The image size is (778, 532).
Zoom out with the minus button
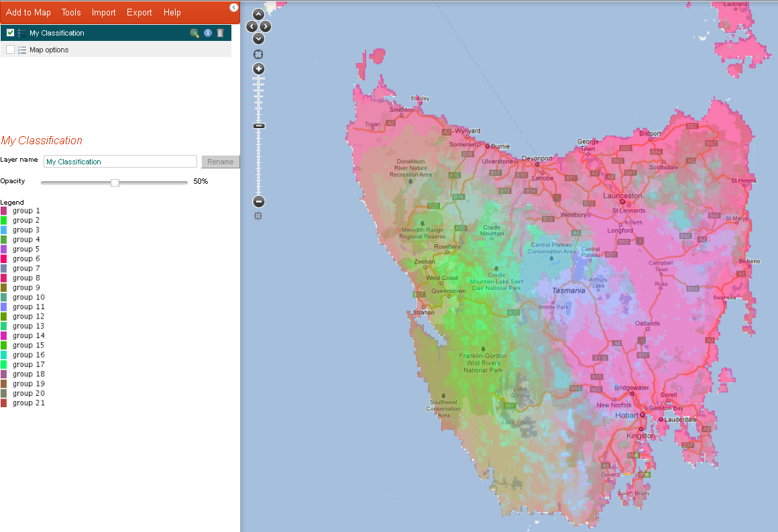[x=258, y=201]
